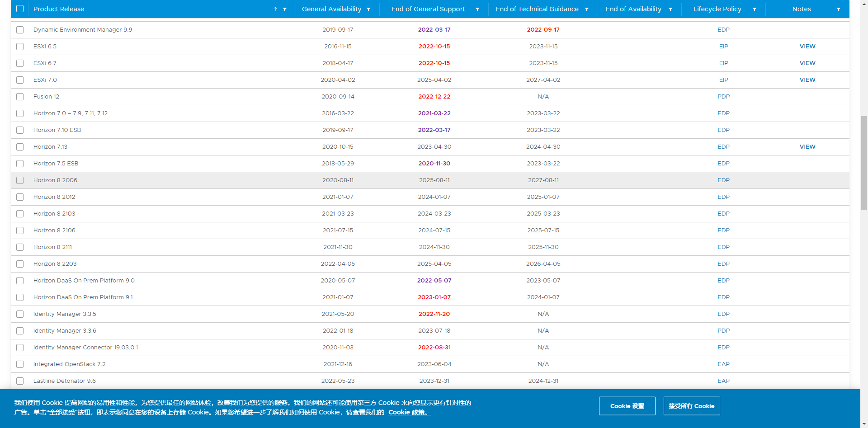Click the Horizon 8 2111 product name
This screenshot has height=428, width=868.
pos(53,247)
